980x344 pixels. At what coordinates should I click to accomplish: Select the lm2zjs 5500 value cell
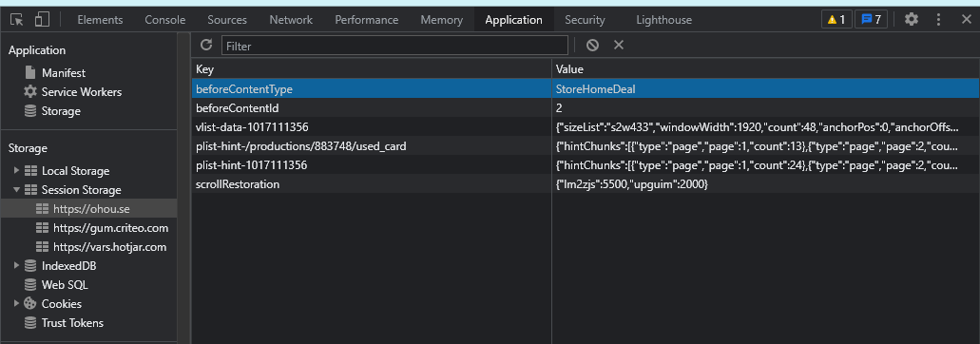coord(765,184)
